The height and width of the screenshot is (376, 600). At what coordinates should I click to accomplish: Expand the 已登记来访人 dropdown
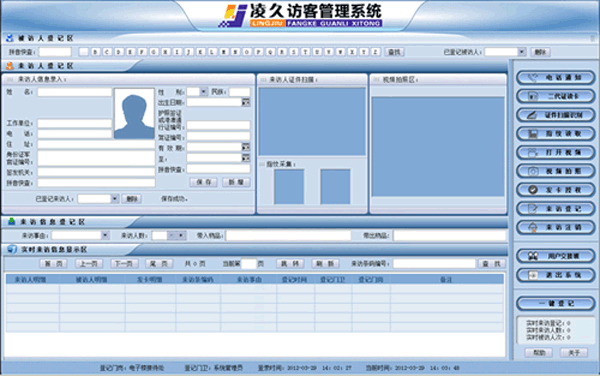pyautogui.click(x=114, y=199)
